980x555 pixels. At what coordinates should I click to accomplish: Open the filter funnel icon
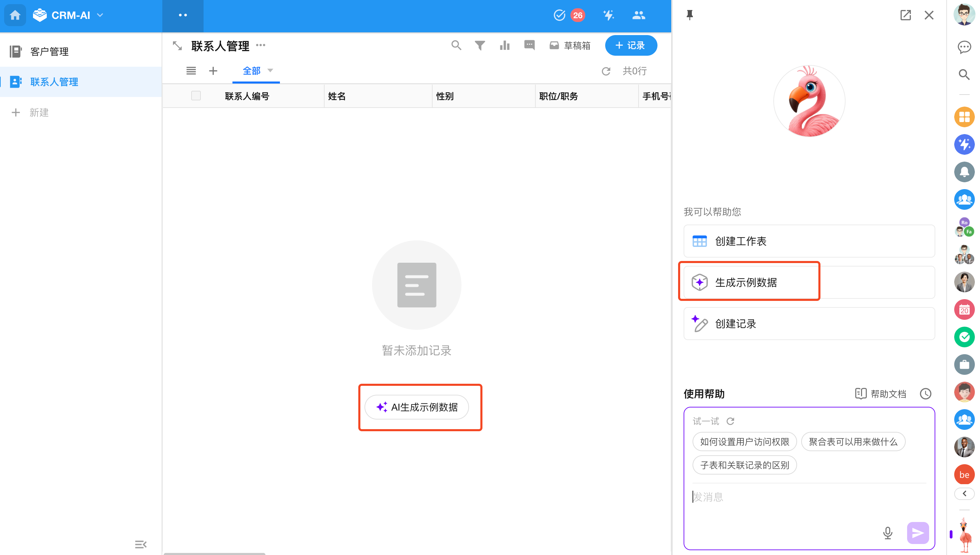click(480, 45)
